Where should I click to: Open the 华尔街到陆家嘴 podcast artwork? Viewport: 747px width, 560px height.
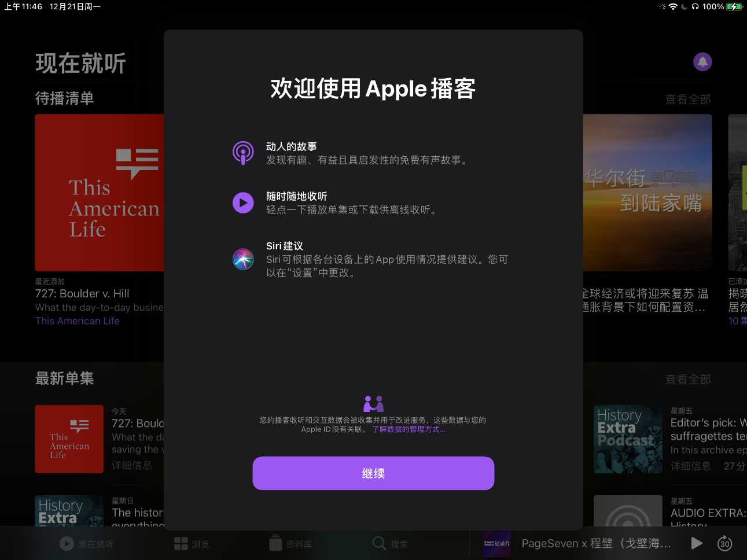click(x=647, y=193)
